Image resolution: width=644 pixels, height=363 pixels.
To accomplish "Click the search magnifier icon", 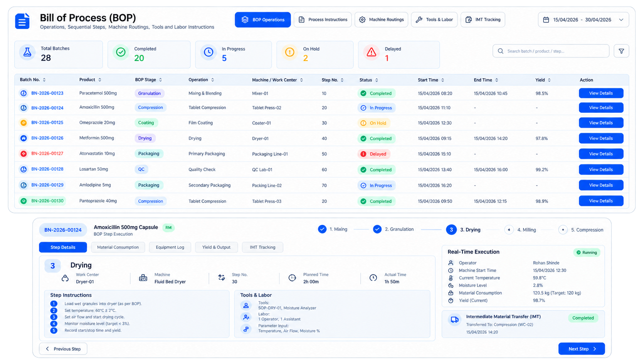I will click(x=501, y=51).
